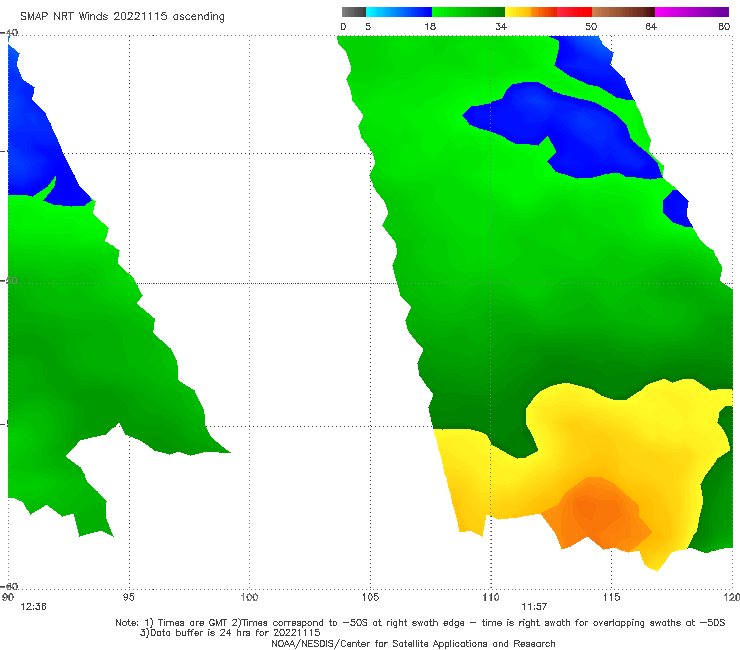Click the '100' longitude axis label
The width and height of the screenshot is (740, 650).
(249, 597)
